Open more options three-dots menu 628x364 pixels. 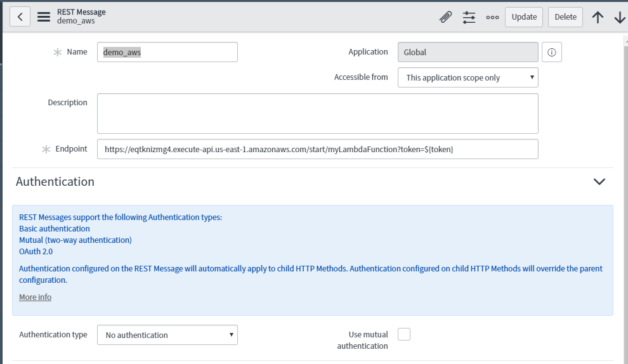point(492,17)
